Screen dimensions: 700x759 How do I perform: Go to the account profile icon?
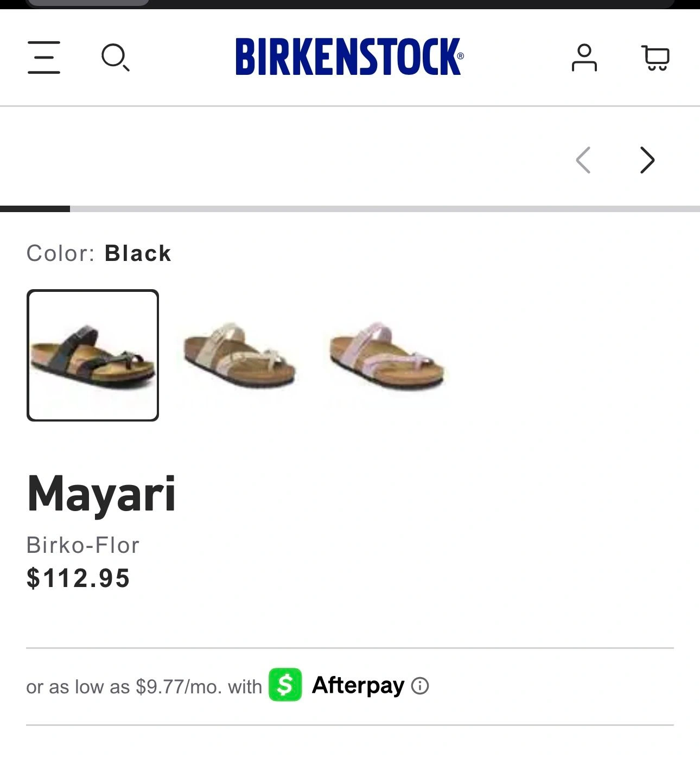[584, 57]
